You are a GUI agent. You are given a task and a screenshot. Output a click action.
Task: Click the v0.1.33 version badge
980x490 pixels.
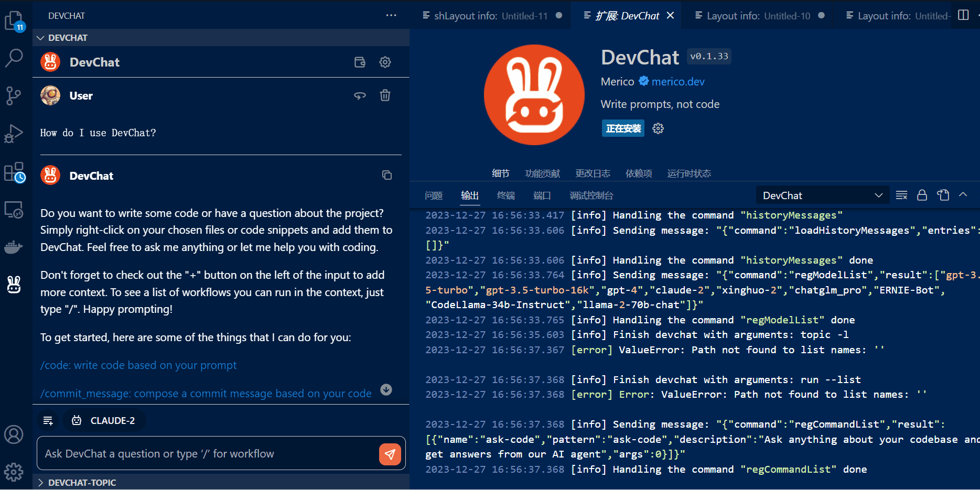709,57
